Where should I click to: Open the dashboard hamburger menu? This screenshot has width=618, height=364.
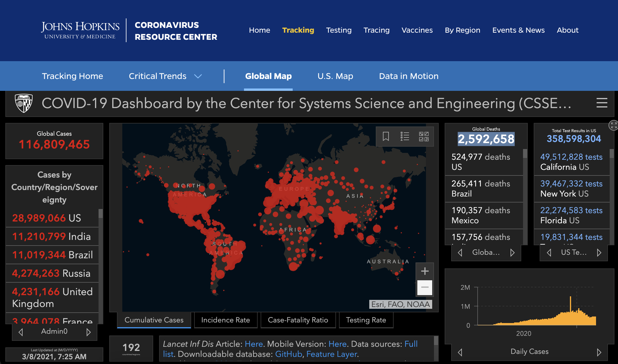(602, 103)
